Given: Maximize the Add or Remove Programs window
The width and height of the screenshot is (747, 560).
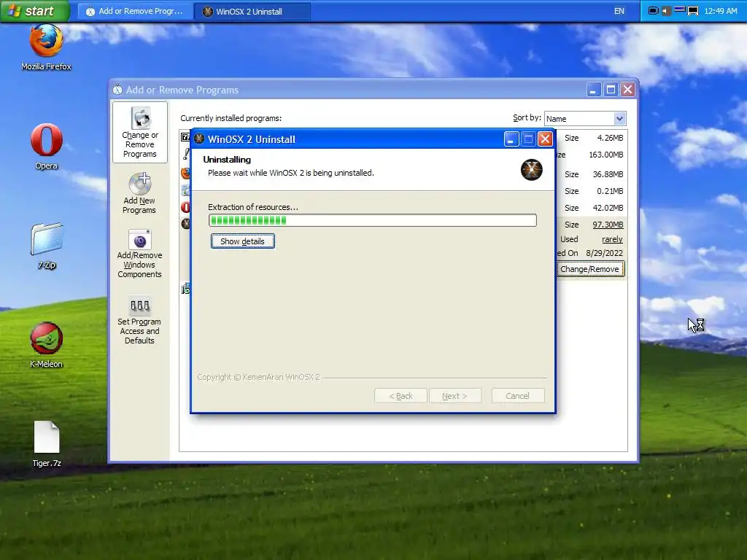Looking at the screenshot, I should (611, 90).
